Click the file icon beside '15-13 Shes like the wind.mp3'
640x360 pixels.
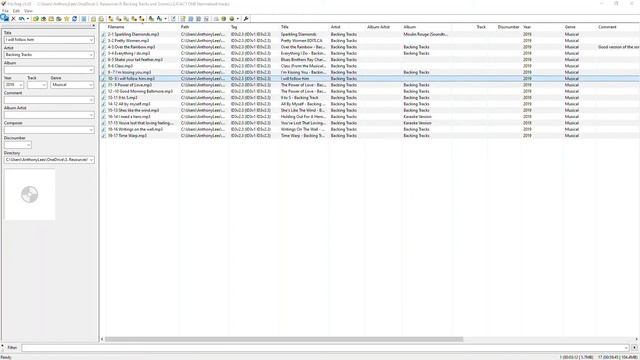click(104, 111)
